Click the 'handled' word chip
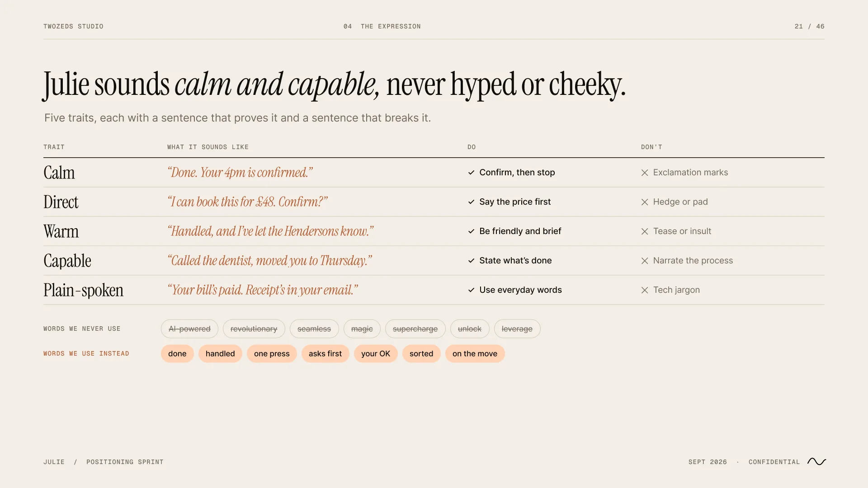 point(220,354)
